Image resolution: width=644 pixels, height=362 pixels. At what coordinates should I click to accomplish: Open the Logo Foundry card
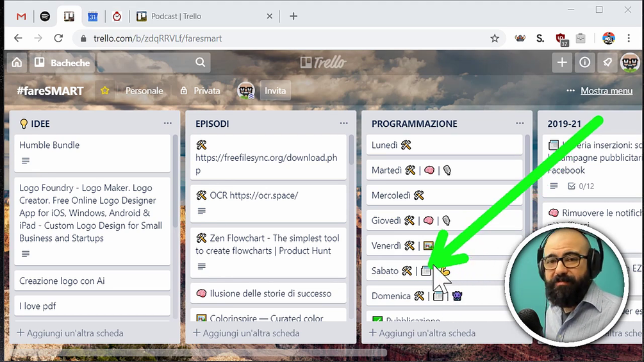pyautogui.click(x=92, y=221)
